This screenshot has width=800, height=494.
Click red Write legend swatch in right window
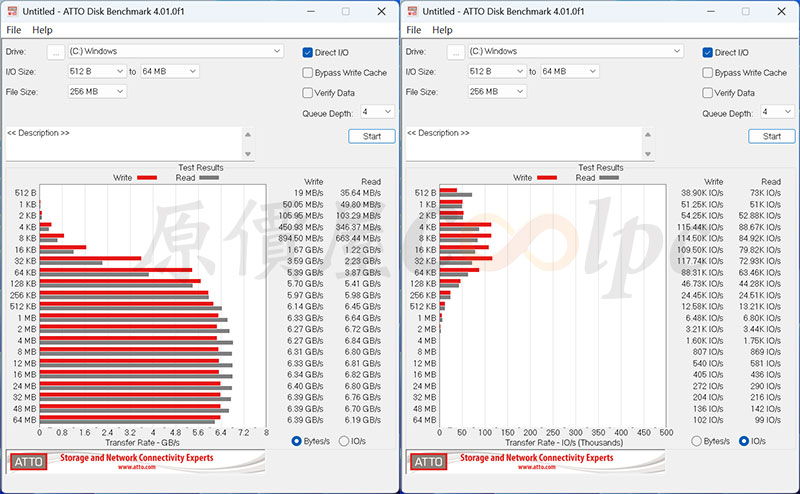click(547, 177)
